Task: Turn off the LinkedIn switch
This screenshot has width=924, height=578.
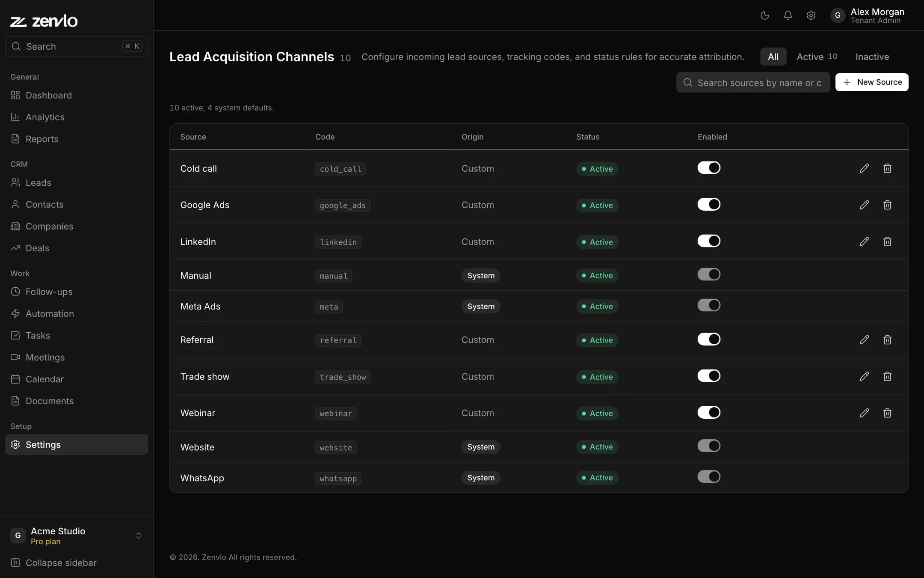Action: pyautogui.click(x=709, y=241)
